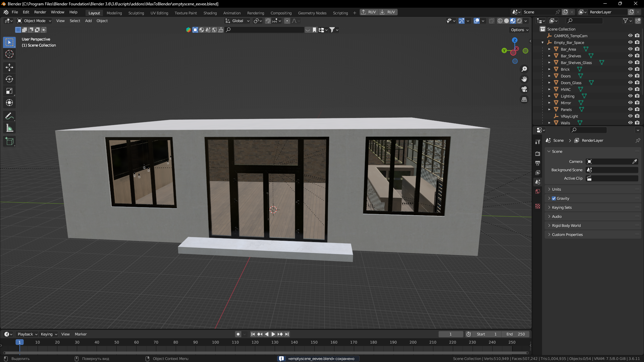Select the 3D Cursor tool
The image size is (644, 362).
pyautogui.click(x=9, y=54)
